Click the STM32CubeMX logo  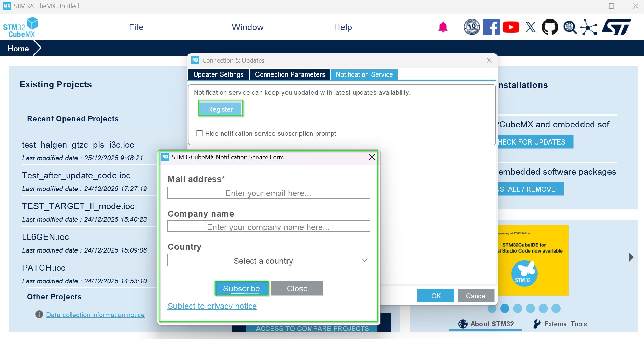(21, 27)
